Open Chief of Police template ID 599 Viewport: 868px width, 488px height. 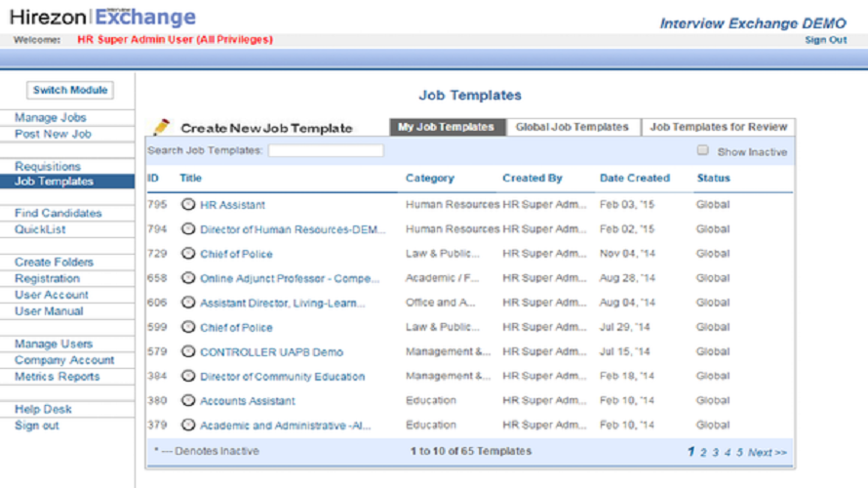236,327
